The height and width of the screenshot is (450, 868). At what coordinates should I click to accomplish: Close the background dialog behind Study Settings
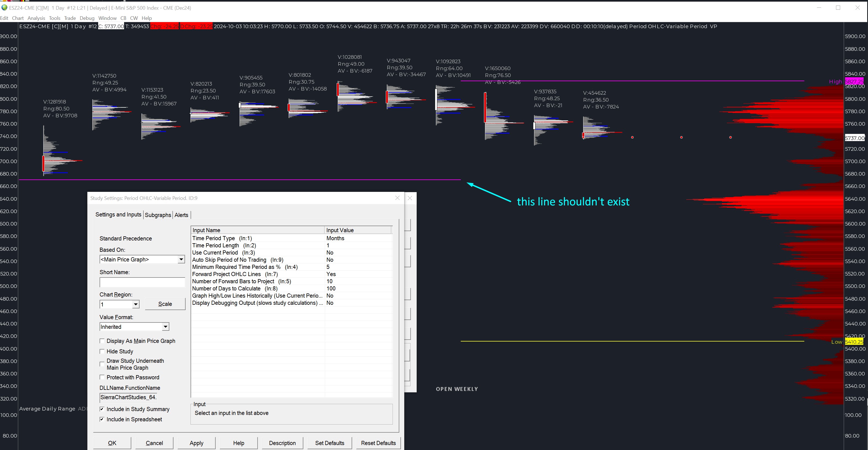click(x=410, y=198)
